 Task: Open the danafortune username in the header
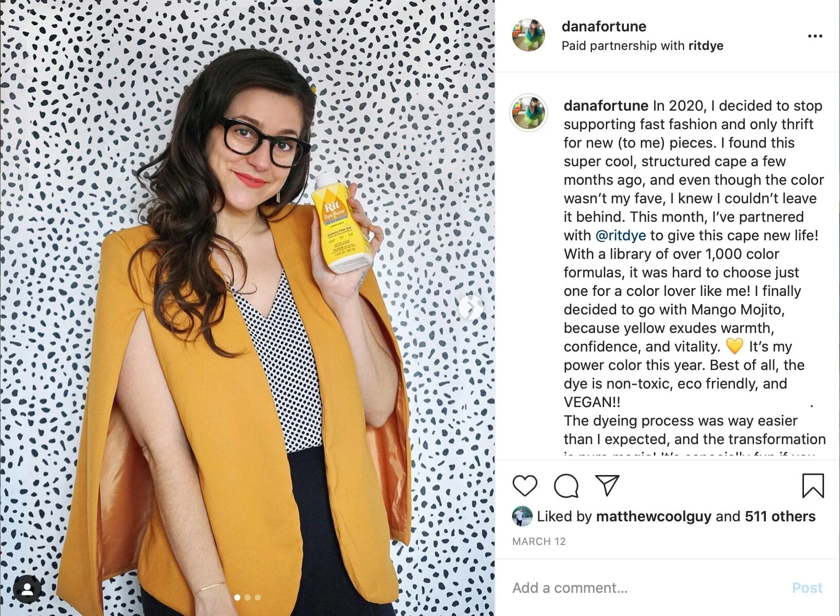coord(604,26)
